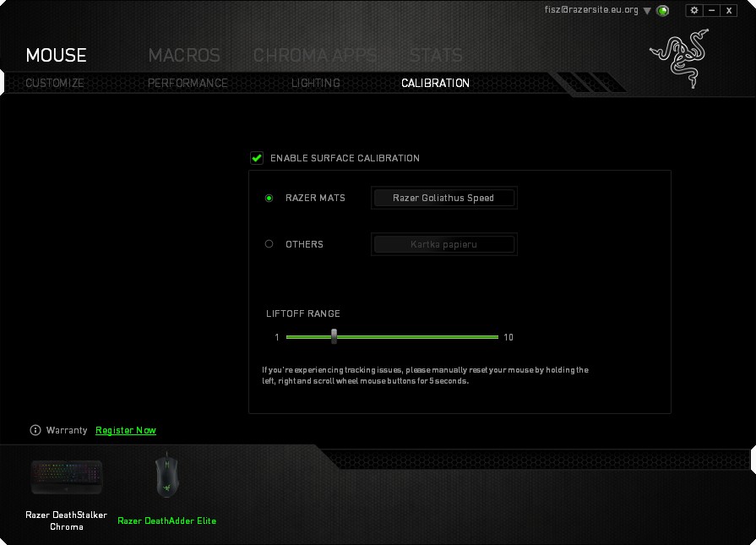The width and height of the screenshot is (756, 545).
Task: Select the Razer DeathAdder Elite mouse icon
Action: 166,476
